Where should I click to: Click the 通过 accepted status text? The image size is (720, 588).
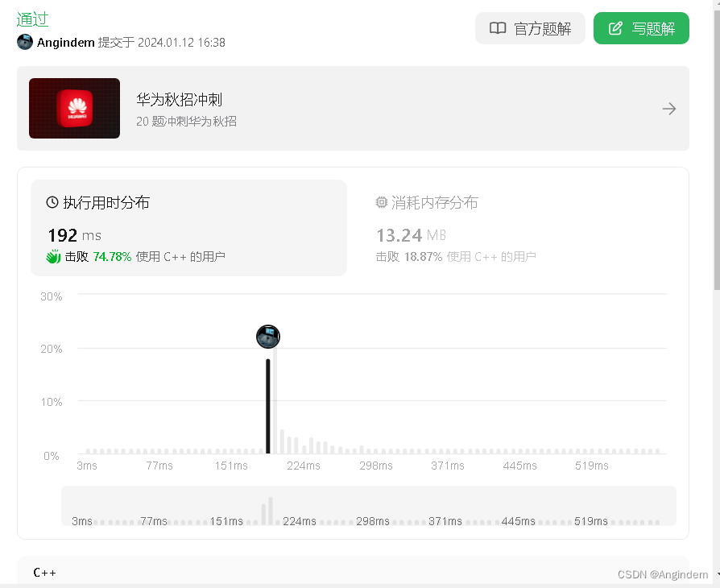32,19
